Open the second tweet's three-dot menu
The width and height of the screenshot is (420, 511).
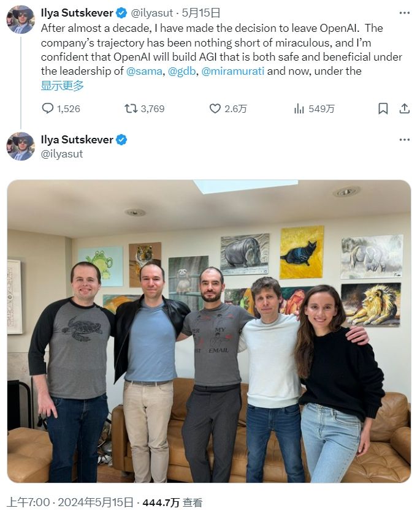click(404, 140)
